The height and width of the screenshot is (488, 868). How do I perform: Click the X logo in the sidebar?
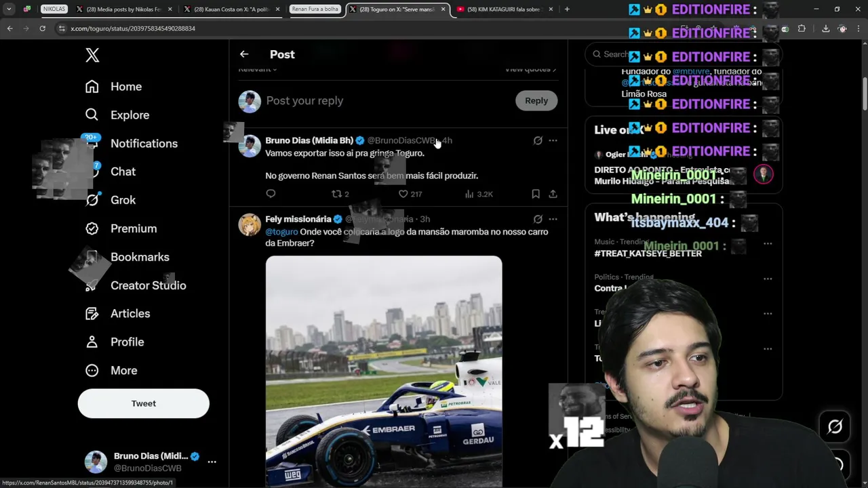click(92, 56)
